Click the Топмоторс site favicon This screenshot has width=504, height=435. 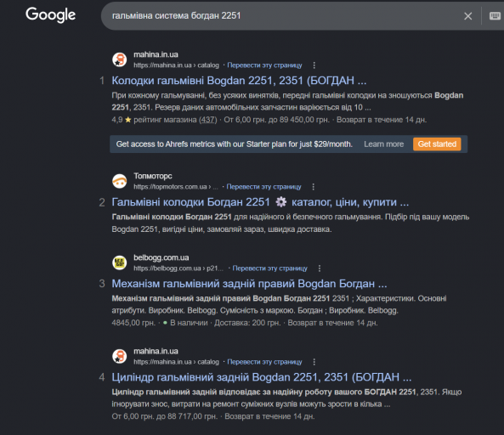120,181
